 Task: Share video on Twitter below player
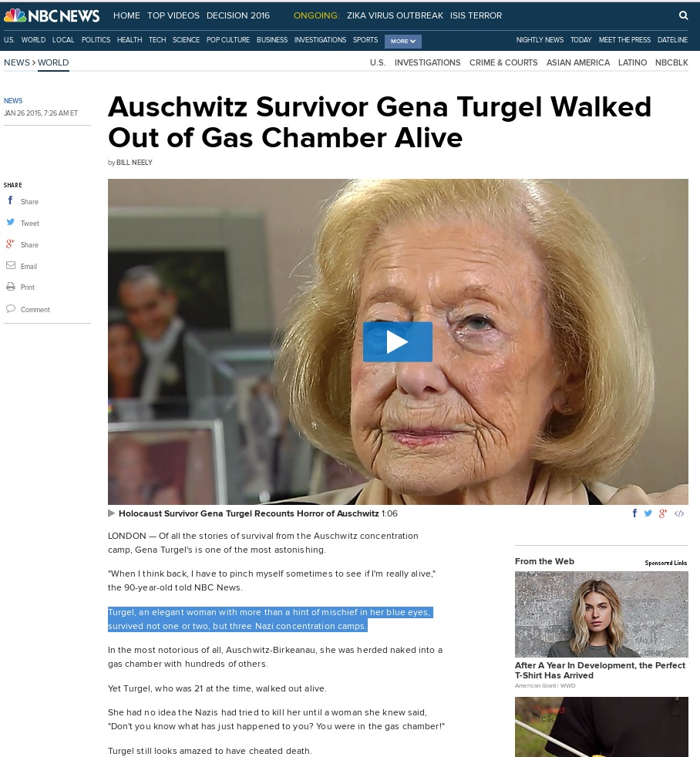[x=648, y=513]
